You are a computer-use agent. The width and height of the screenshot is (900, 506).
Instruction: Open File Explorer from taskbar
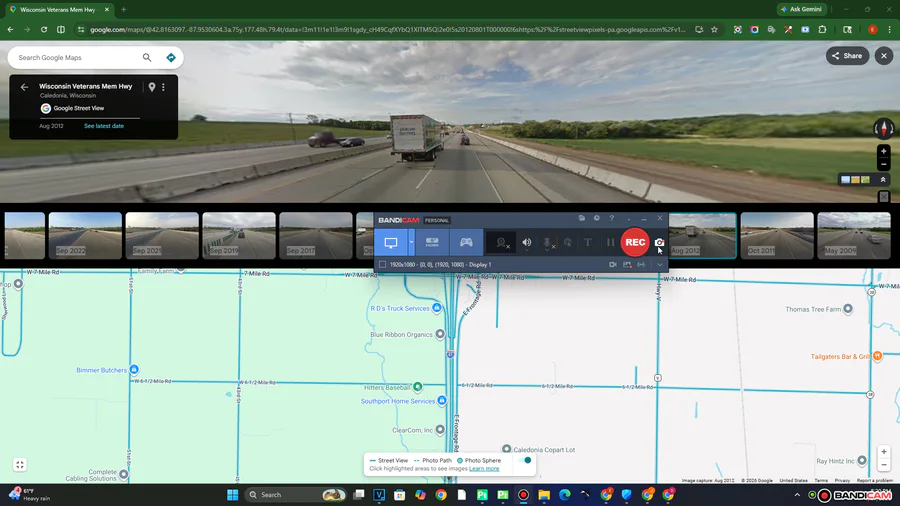(544, 495)
